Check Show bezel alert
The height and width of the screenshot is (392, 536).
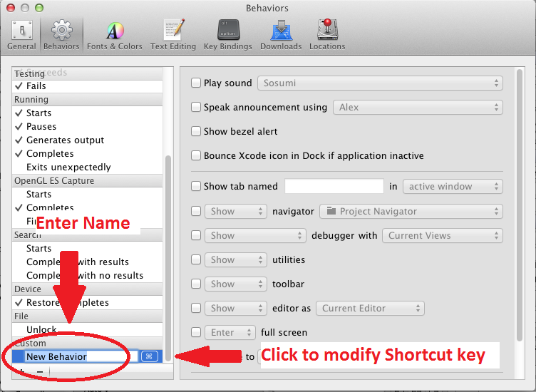pos(196,131)
